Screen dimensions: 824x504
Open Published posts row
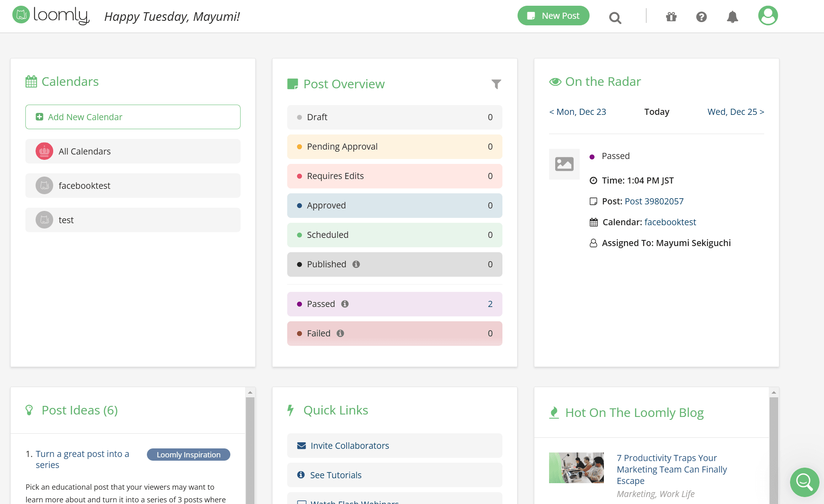point(395,264)
